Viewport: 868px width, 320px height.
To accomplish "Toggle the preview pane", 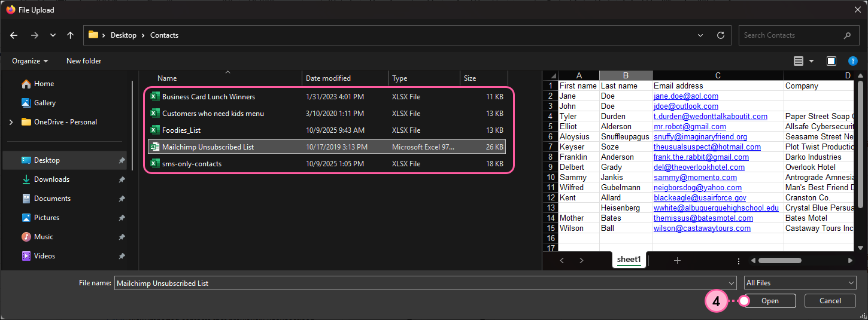I will click(x=831, y=61).
